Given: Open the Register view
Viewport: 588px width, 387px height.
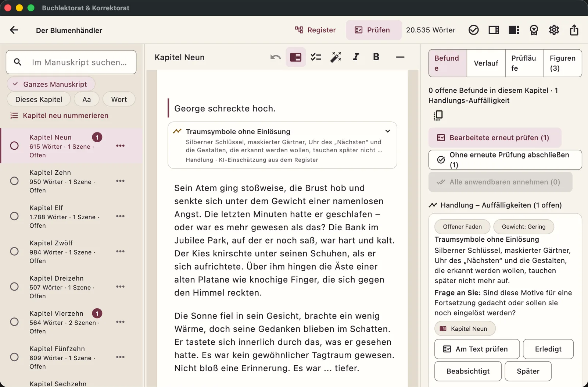Looking at the screenshot, I should (x=315, y=30).
